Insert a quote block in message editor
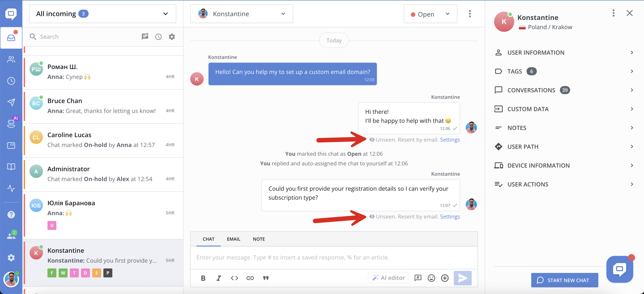This screenshot has width=644, height=294. [266, 278]
